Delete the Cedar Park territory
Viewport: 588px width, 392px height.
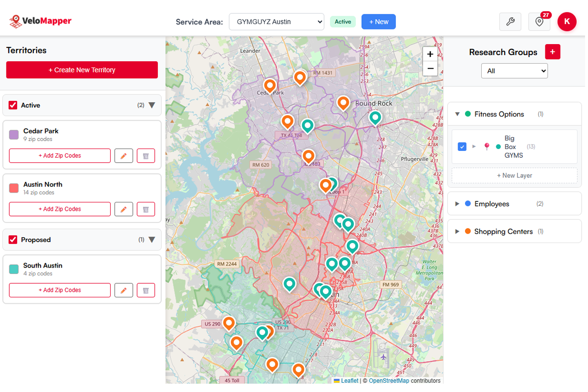[146, 156]
